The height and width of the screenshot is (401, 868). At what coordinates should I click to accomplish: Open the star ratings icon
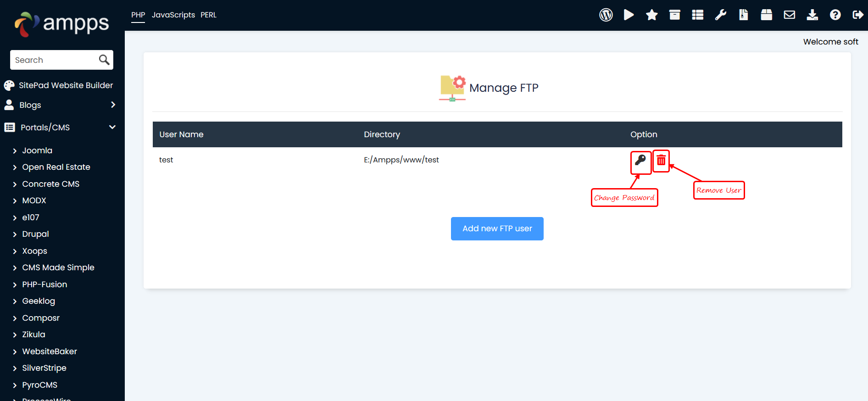pyautogui.click(x=652, y=15)
